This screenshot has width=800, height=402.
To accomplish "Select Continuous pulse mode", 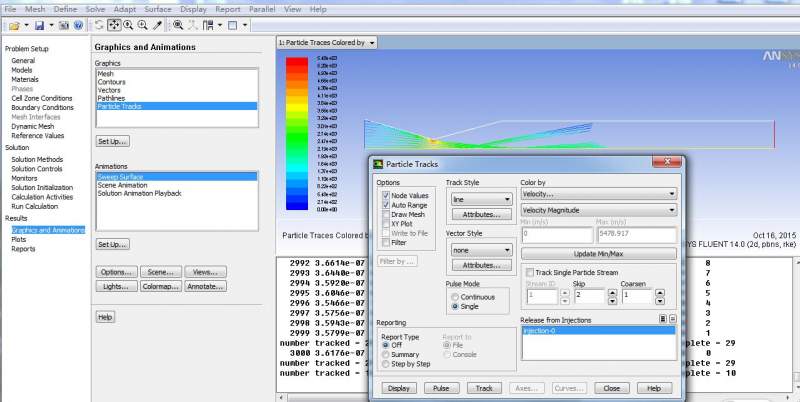I will (x=456, y=296).
